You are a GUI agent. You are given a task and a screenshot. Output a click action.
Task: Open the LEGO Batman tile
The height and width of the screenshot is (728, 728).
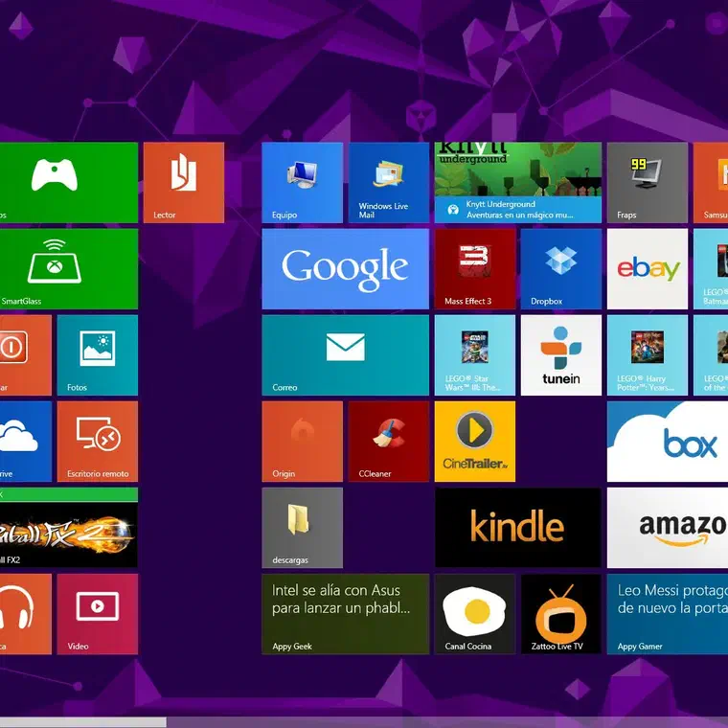tap(711, 269)
